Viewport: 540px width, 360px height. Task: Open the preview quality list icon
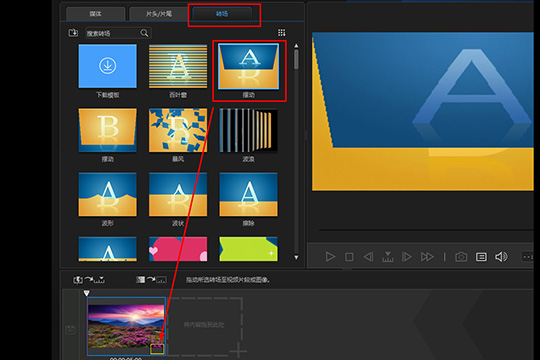pos(481,257)
